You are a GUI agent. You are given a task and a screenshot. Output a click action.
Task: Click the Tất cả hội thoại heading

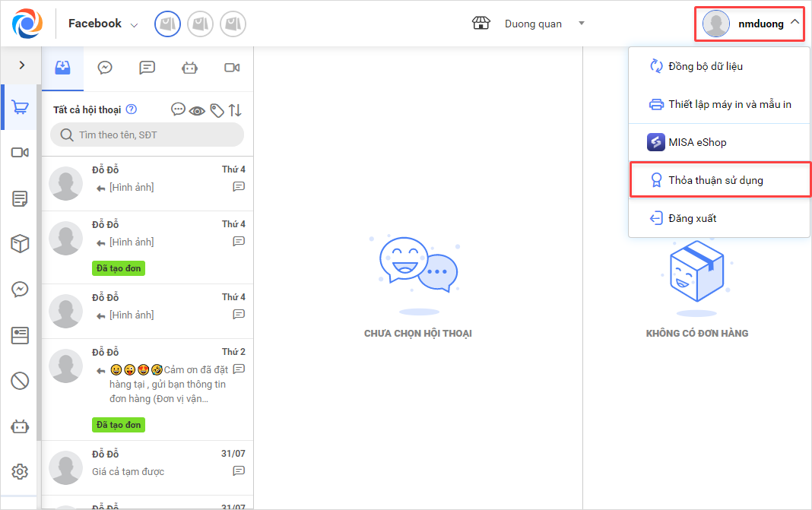(87, 109)
